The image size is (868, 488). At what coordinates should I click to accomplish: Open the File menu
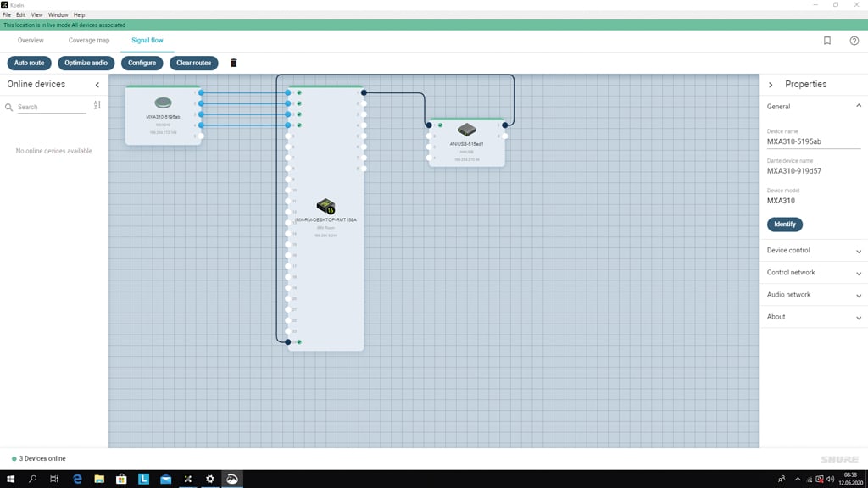[x=7, y=15]
